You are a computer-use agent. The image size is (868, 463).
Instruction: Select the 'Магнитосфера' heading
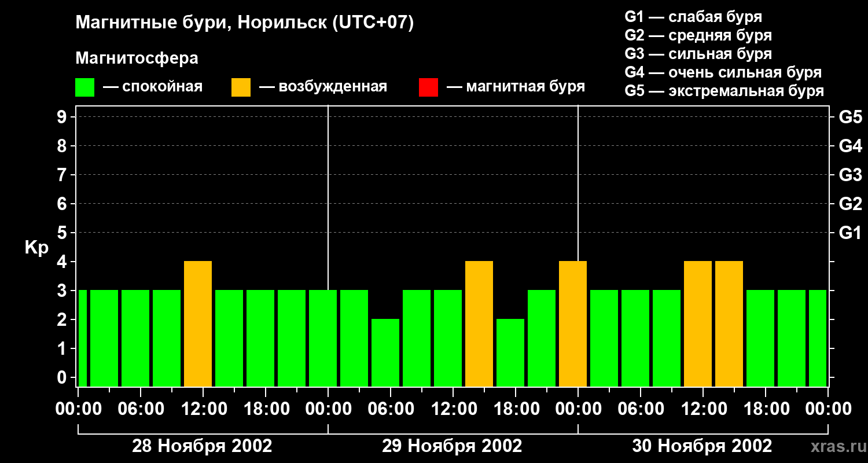(137, 58)
